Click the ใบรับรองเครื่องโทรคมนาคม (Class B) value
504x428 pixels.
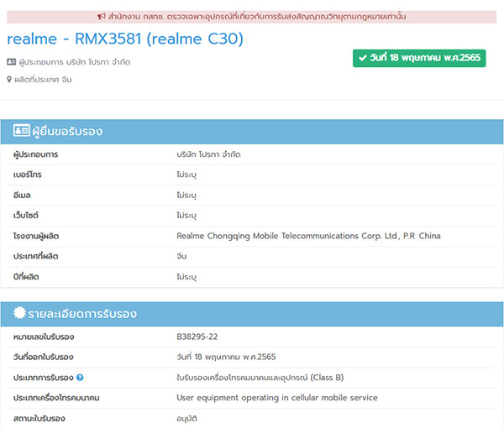click(260, 378)
